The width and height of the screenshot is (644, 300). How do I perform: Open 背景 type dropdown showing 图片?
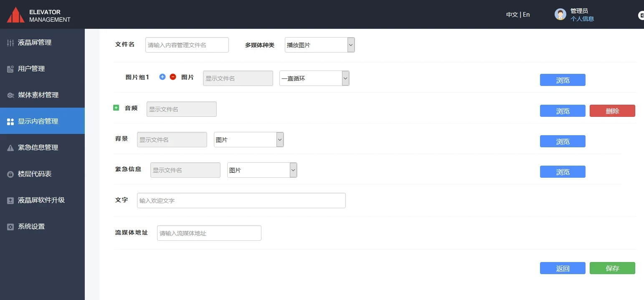tap(249, 140)
